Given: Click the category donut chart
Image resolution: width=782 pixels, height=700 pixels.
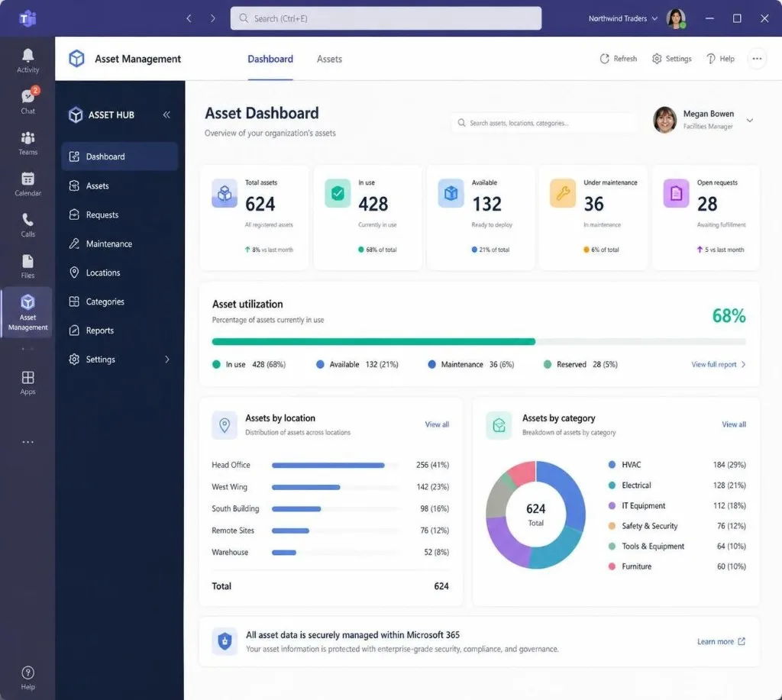Looking at the screenshot, I should [535, 515].
